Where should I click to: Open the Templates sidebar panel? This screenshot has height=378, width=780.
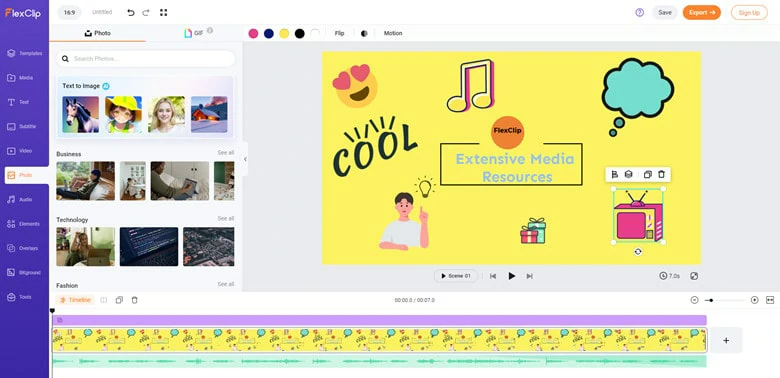coord(24,53)
